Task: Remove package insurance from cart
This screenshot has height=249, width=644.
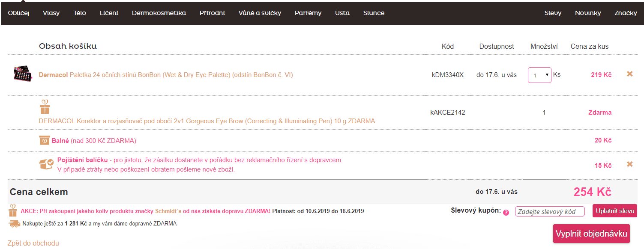Action: tap(629, 164)
